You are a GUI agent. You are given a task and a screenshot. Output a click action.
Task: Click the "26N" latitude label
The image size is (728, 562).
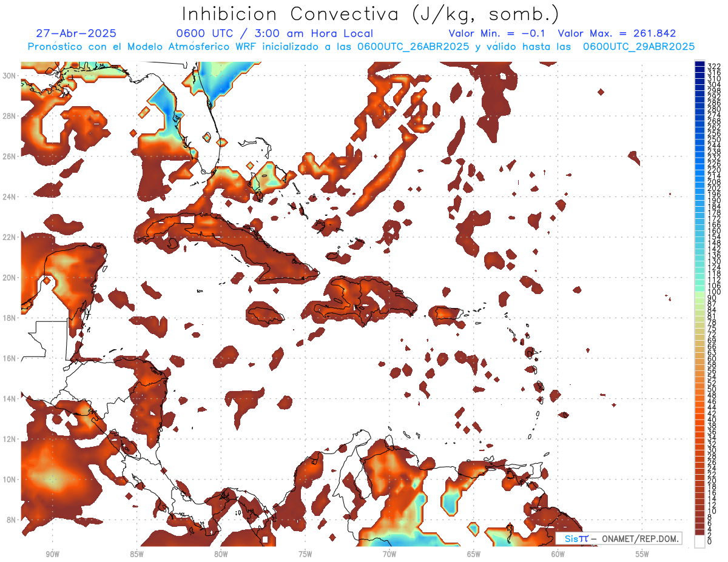tap(9, 156)
